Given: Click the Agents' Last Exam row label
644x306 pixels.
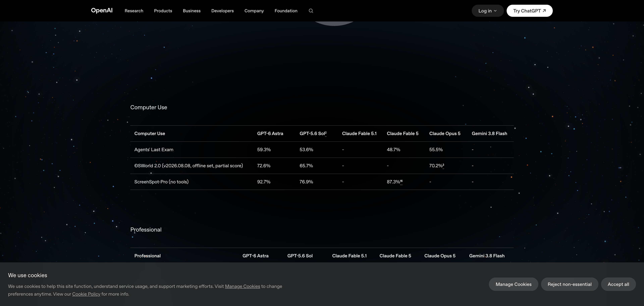Looking at the screenshot, I should (x=154, y=149).
